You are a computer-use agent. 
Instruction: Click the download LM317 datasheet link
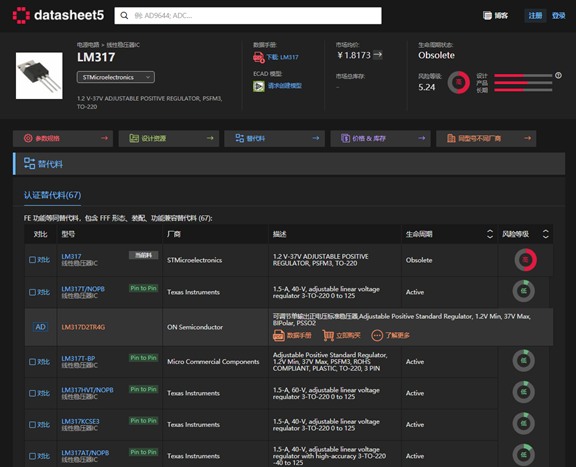pyautogui.click(x=282, y=57)
